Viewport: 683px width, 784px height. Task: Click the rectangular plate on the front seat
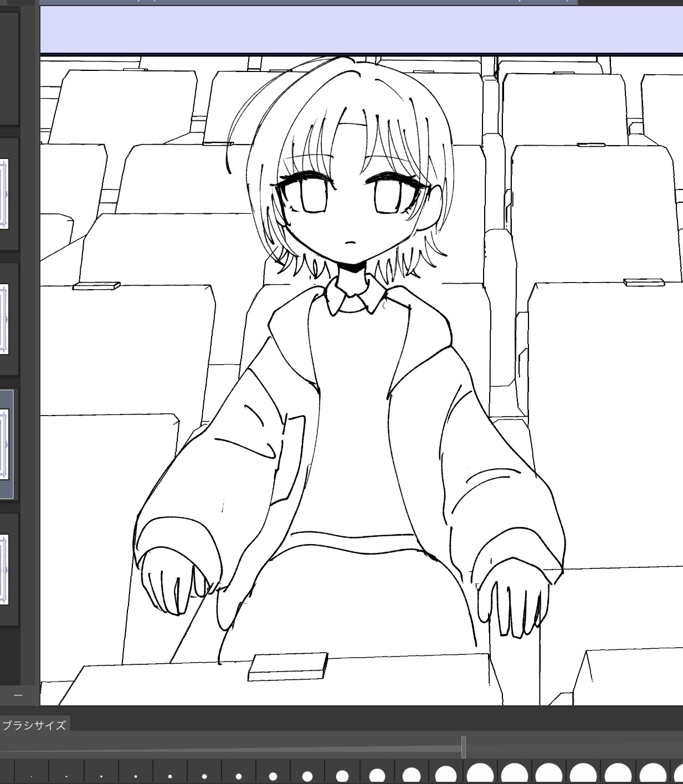[287, 667]
